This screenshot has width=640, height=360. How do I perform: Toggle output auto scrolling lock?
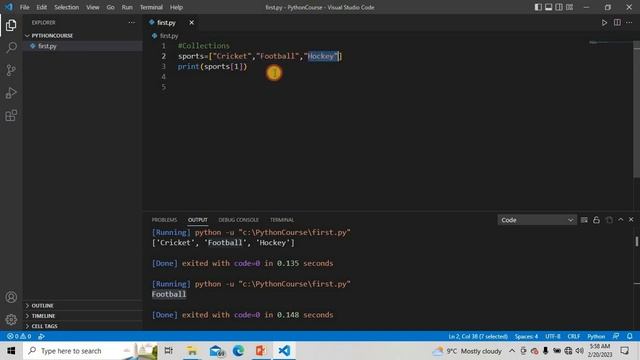tap(596, 220)
